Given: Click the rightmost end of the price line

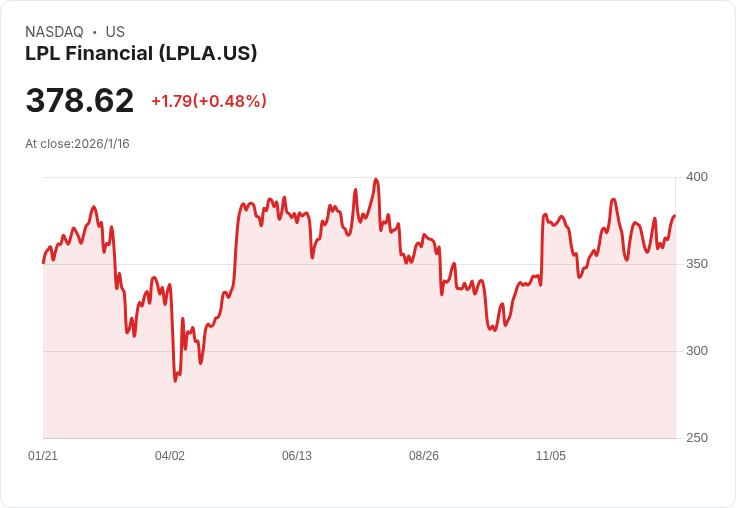Looking at the screenshot, I should pyautogui.click(x=675, y=216).
